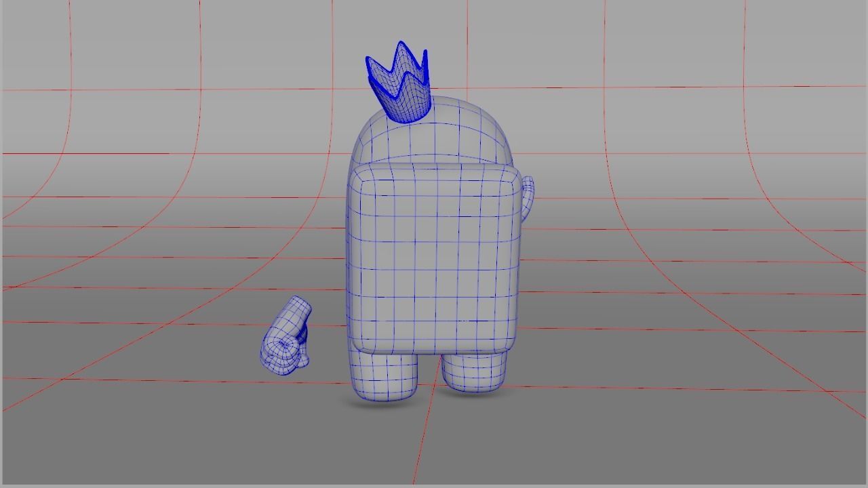
Task: Select the character's square backpack mesh
Action: [434, 258]
